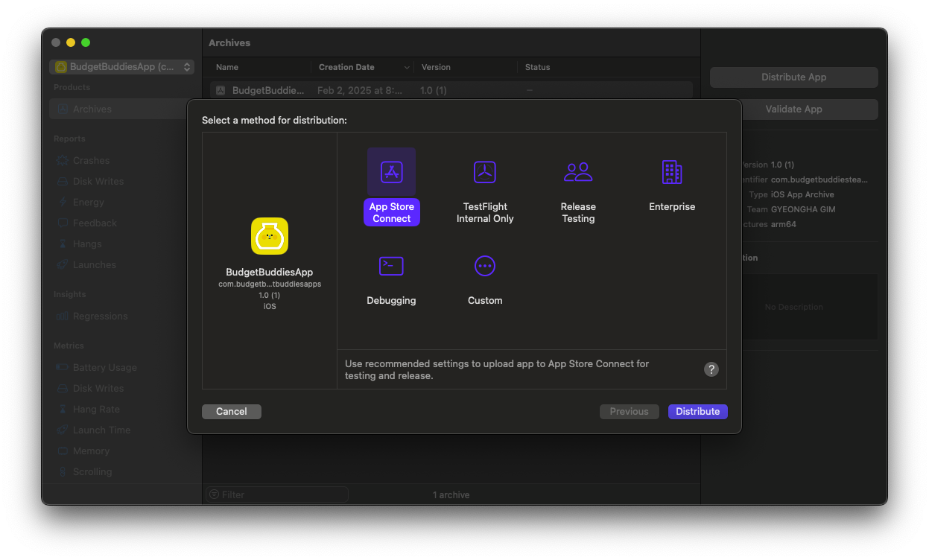The image size is (929, 560).
Task: Click the Regressions sidebar icon
Action: (63, 316)
